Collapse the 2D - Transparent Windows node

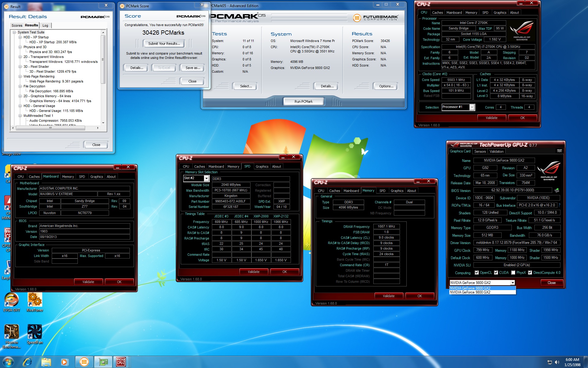[x=20, y=57]
